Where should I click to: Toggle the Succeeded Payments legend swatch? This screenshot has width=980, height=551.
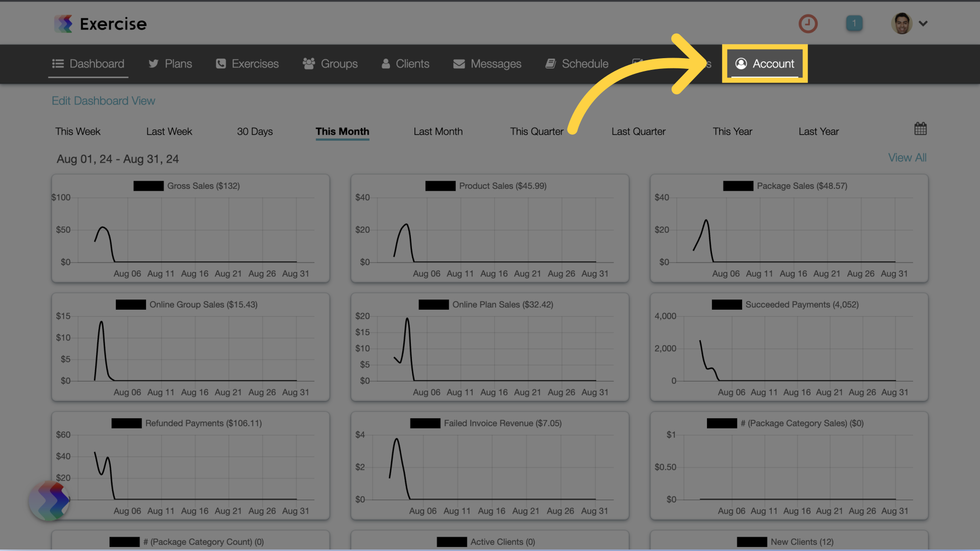727,305
